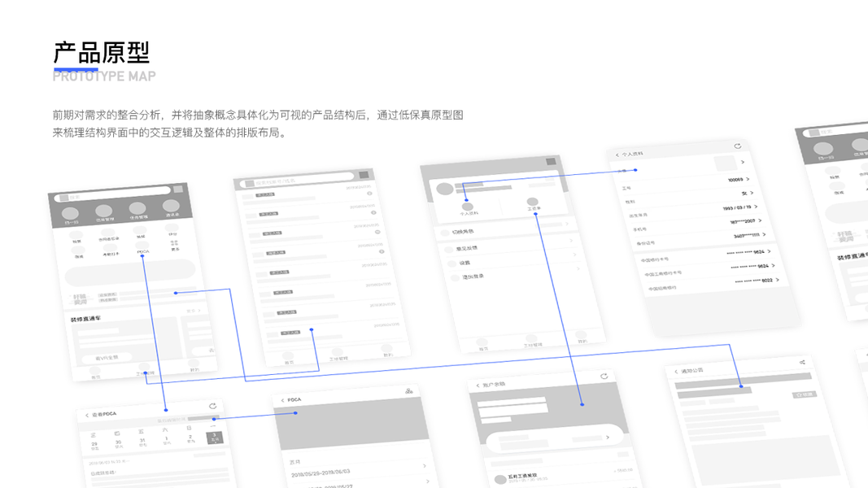Expand chevron next to 中国结算银行 card ending 8022
The width and height of the screenshot is (868, 488).
pyautogui.click(x=777, y=280)
